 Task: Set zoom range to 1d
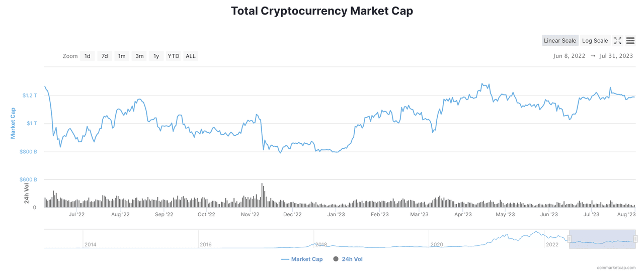[87, 56]
